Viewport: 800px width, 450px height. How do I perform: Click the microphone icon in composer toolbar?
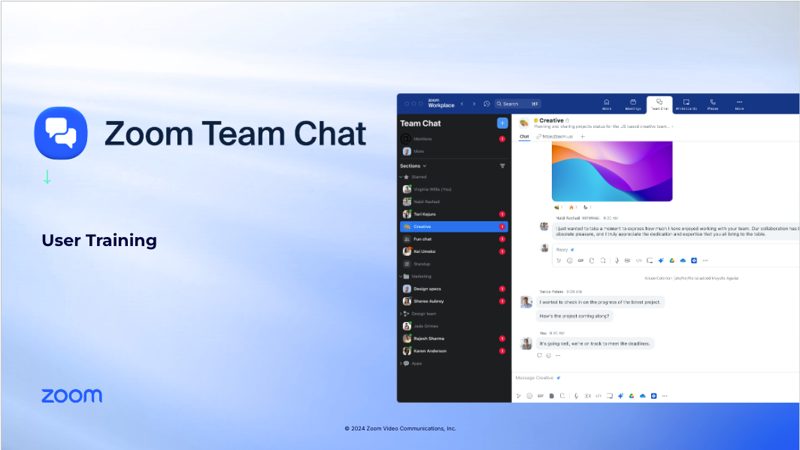tap(576, 396)
